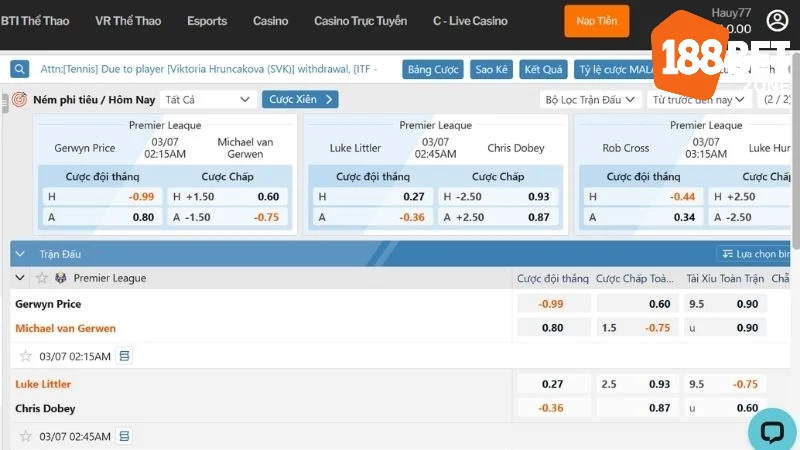Select A odds 0.80 in Gerwyn Price card

pos(102,217)
